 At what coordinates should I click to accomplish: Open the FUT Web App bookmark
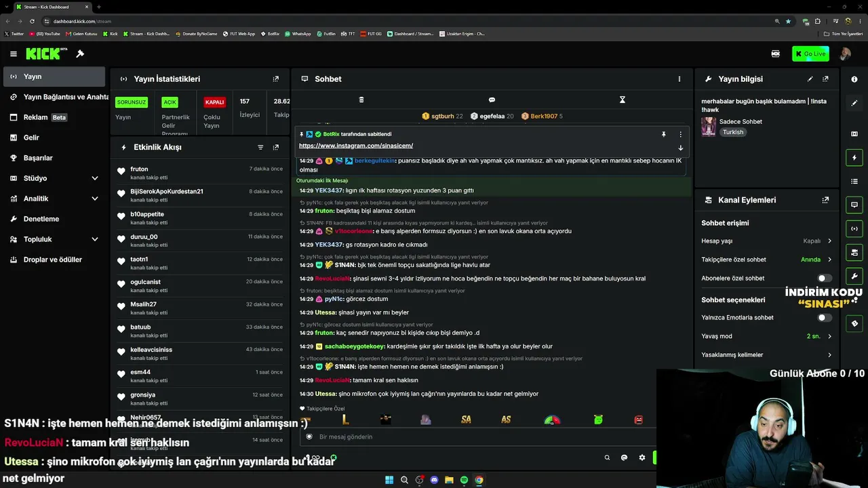tap(239, 33)
